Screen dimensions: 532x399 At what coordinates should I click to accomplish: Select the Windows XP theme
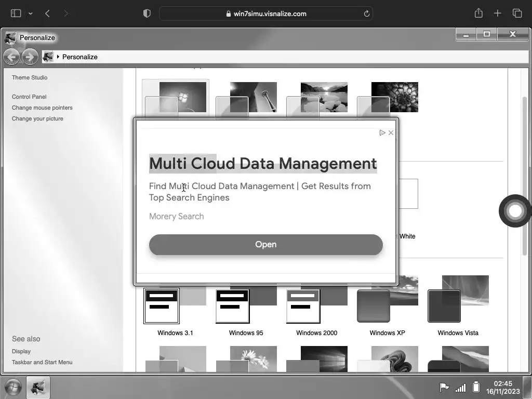tap(387, 307)
